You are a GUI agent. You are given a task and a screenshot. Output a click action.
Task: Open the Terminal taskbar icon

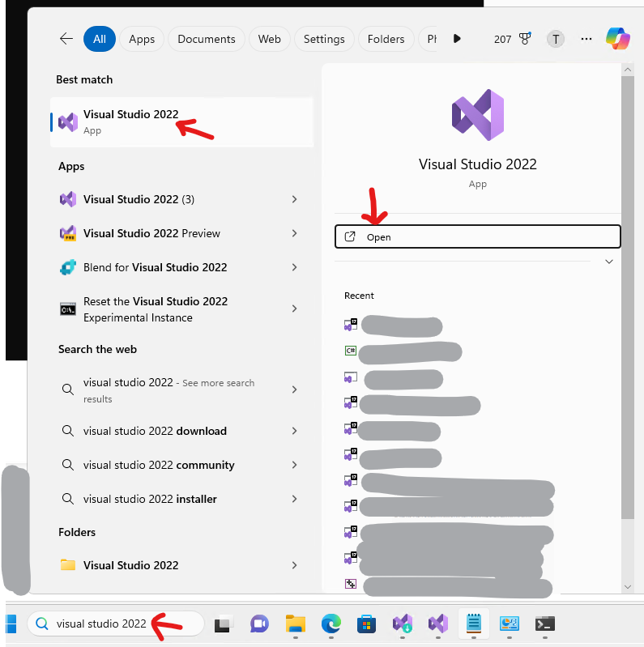click(545, 624)
